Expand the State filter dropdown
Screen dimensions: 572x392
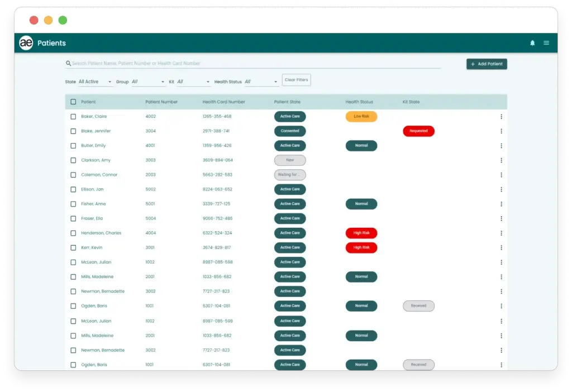tap(96, 82)
